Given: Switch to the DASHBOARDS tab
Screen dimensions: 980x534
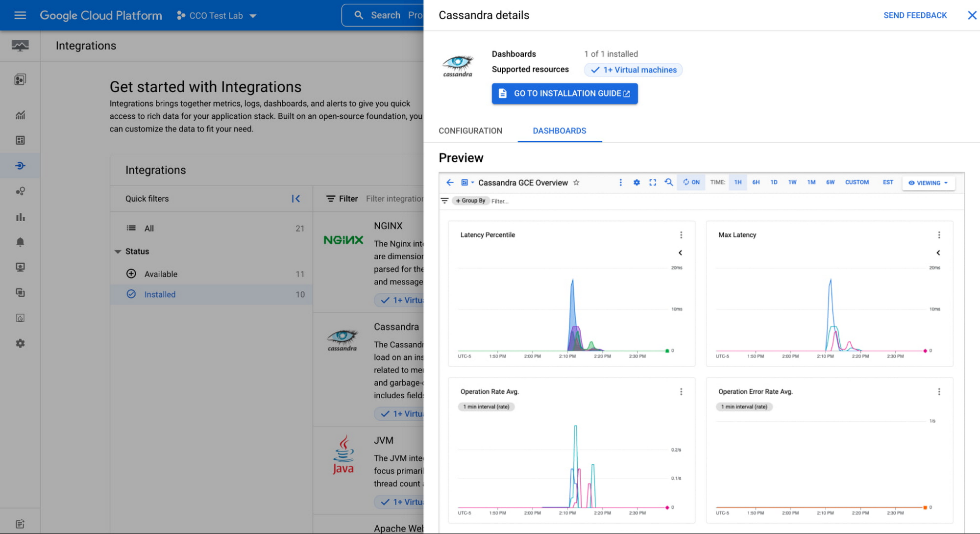Looking at the screenshot, I should tap(560, 131).
